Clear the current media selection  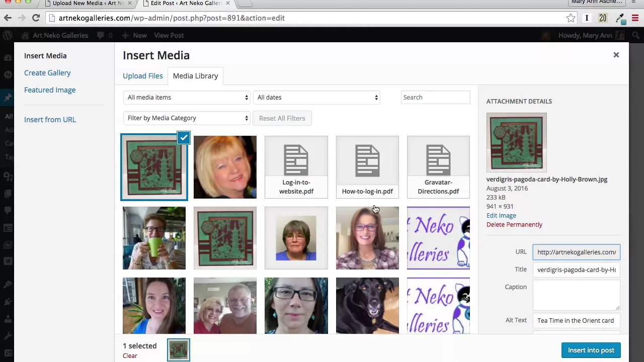point(130,356)
